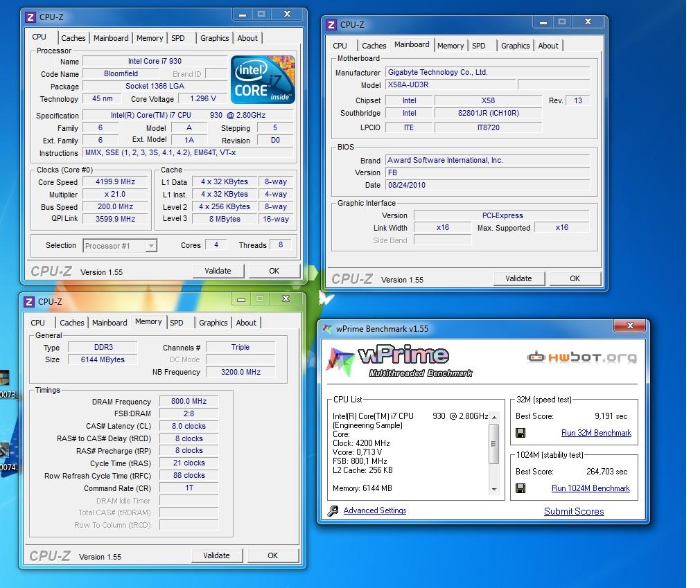
Task: Click the motherboard model X58A-UD3R
Action: (x=450, y=84)
